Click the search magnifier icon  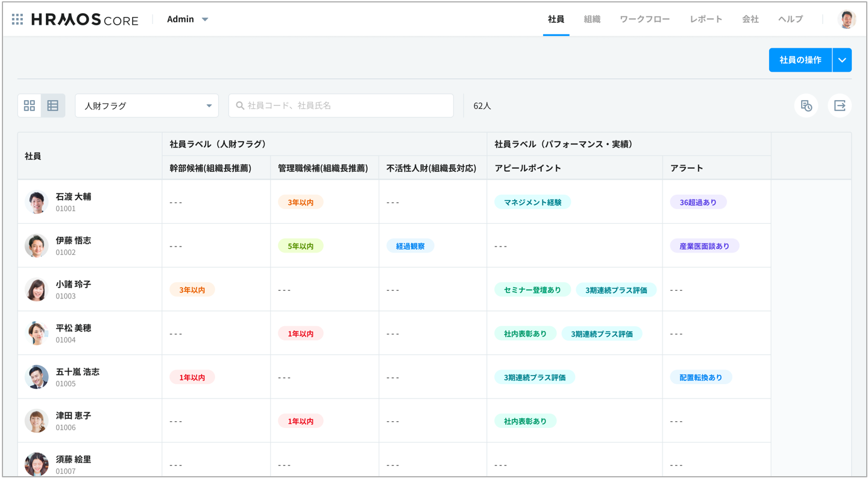240,106
